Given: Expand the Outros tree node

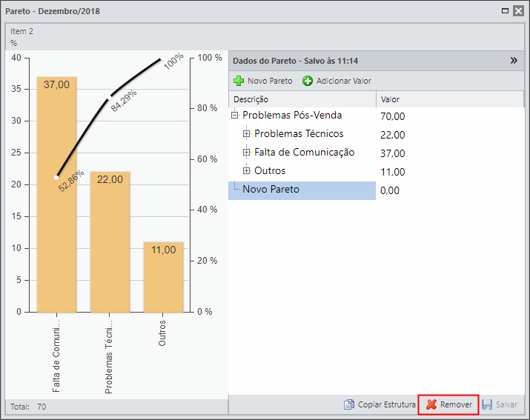Looking at the screenshot, I should point(246,171).
